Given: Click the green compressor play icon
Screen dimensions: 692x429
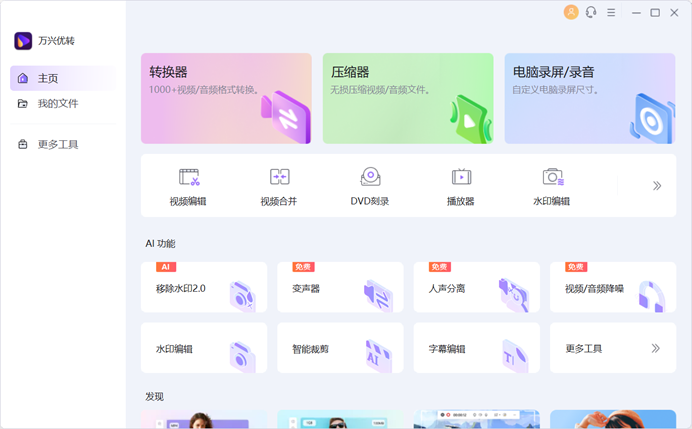Looking at the screenshot, I should [471, 119].
